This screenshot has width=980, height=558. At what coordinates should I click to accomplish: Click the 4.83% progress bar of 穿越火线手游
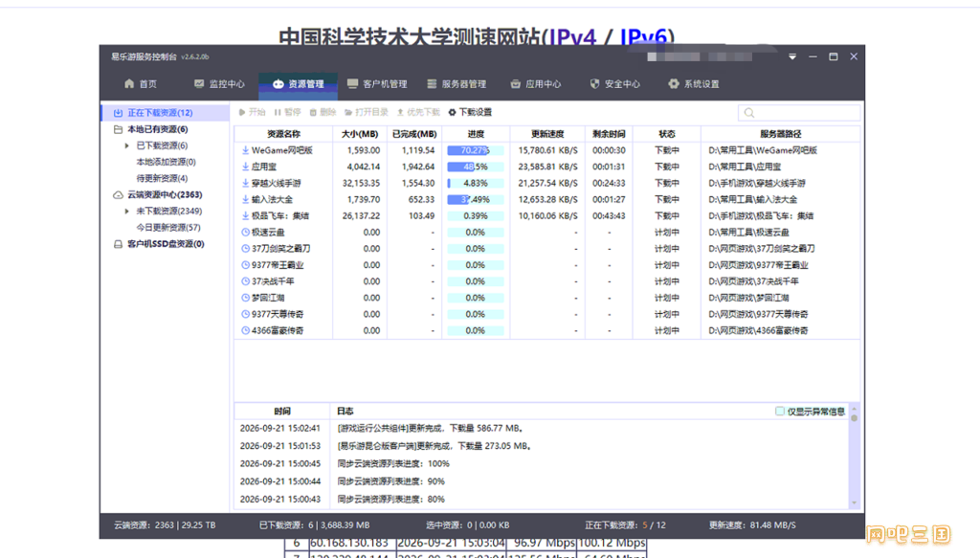[476, 183]
